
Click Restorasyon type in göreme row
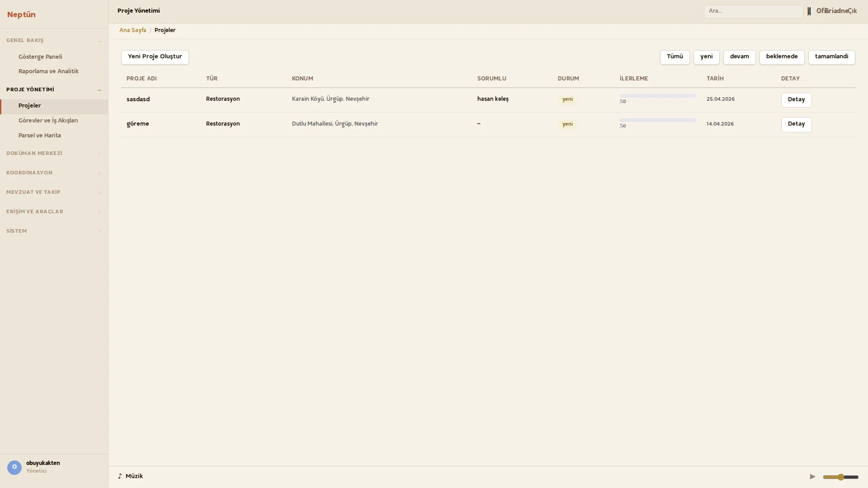223,124
